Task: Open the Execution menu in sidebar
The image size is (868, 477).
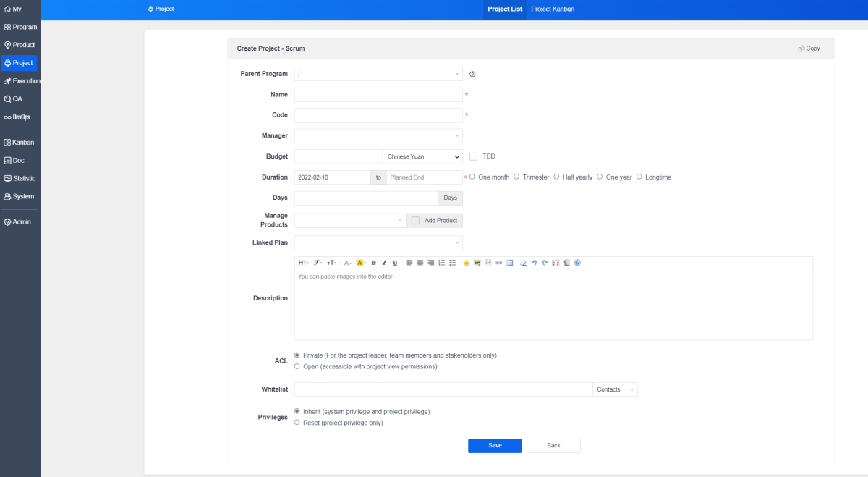Action: (21, 81)
